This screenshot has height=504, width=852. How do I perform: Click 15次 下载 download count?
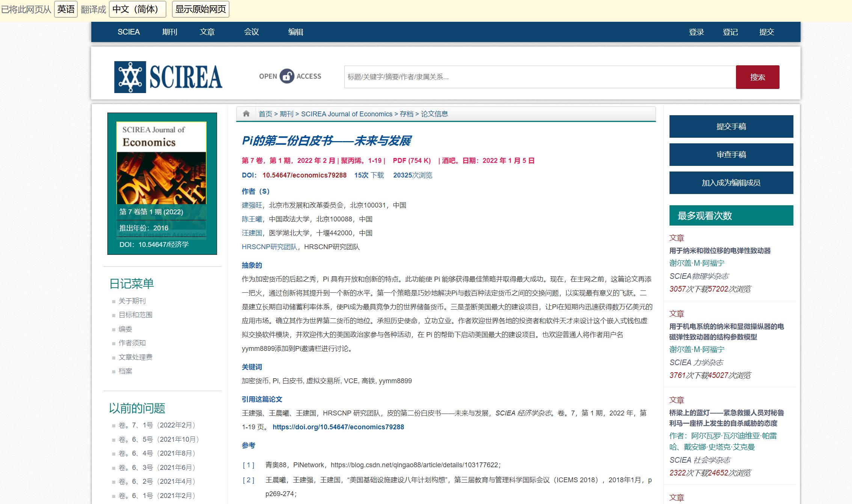(x=369, y=175)
